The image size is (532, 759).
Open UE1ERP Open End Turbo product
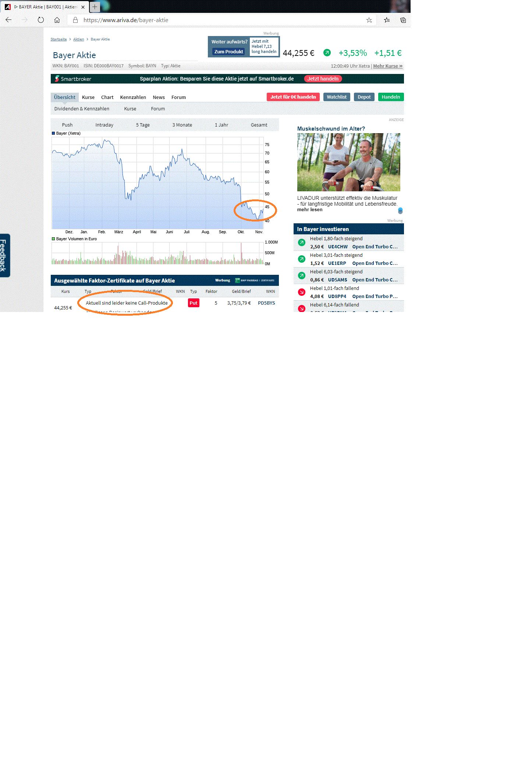[354, 263]
